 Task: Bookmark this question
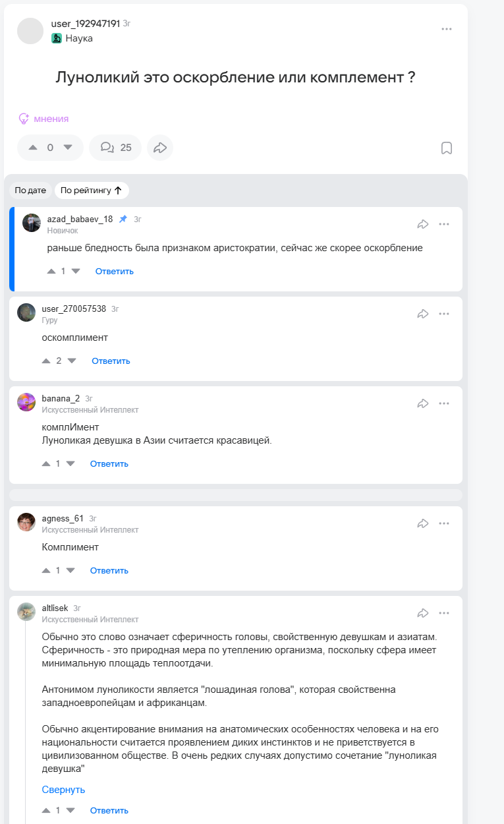(x=446, y=148)
